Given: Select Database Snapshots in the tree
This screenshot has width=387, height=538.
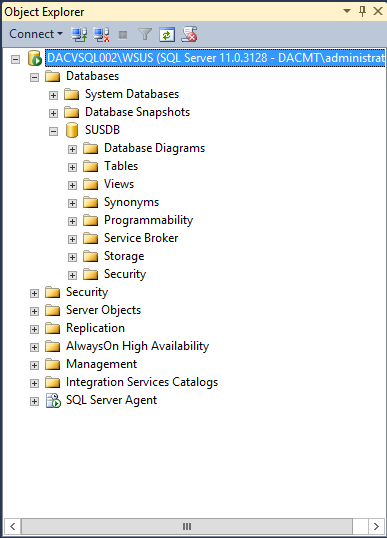Looking at the screenshot, I should tap(137, 112).
